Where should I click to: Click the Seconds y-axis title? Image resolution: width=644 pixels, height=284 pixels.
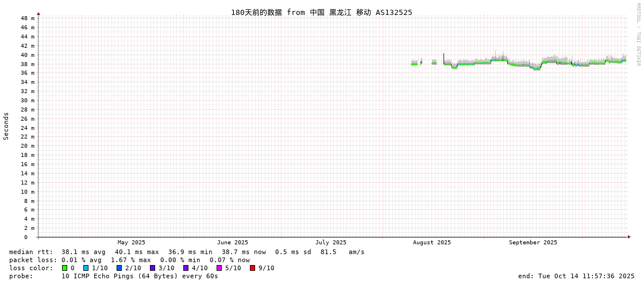click(x=6, y=126)
